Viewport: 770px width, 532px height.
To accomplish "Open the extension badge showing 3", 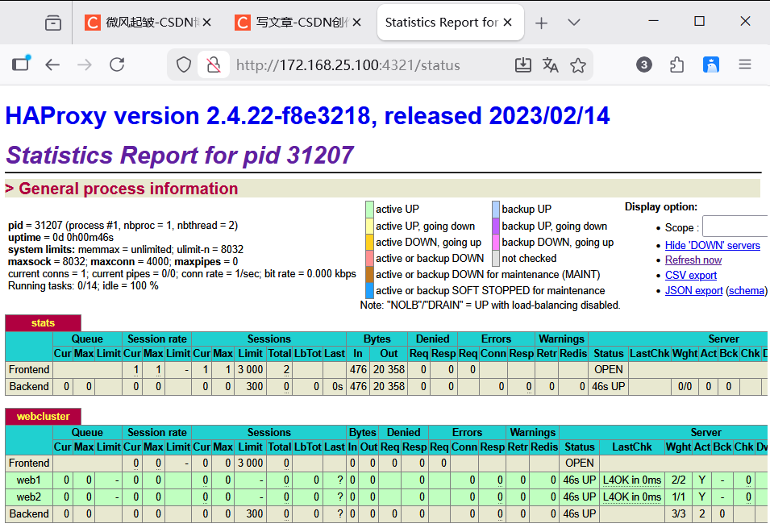I will (x=643, y=64).
